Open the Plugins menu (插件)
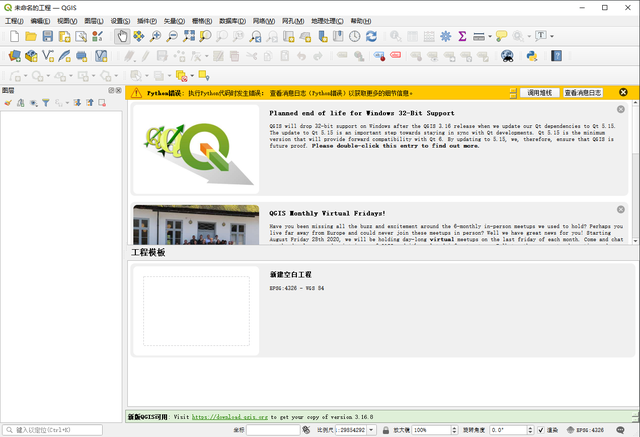 pyautogui.click(x=147, y=21)
